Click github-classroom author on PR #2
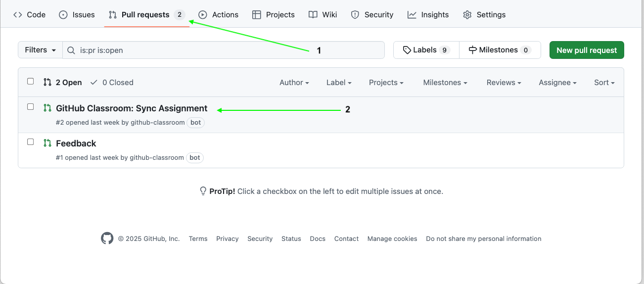Viewport: 644px width, 284px height. pyautogui.click(x=158, y=122)
